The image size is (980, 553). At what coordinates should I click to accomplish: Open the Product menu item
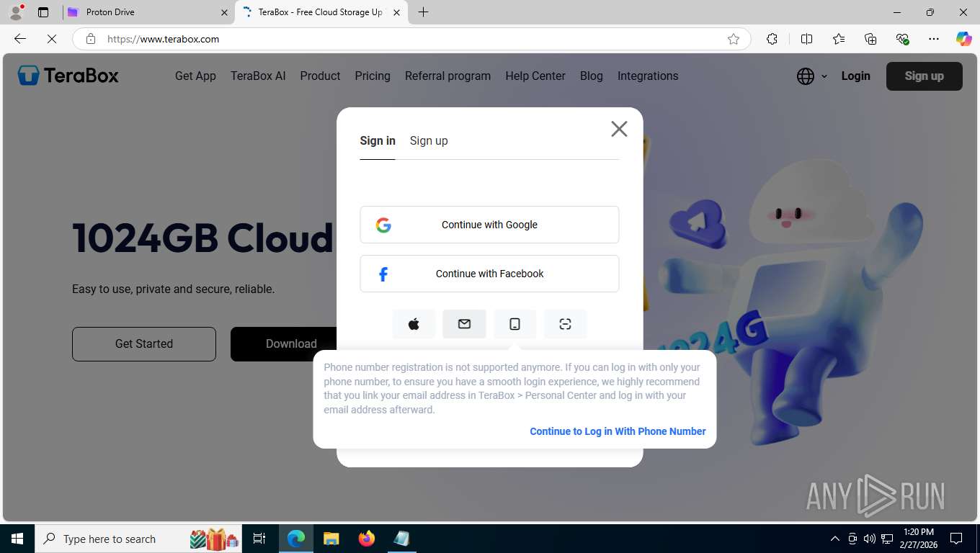[320, 76]
